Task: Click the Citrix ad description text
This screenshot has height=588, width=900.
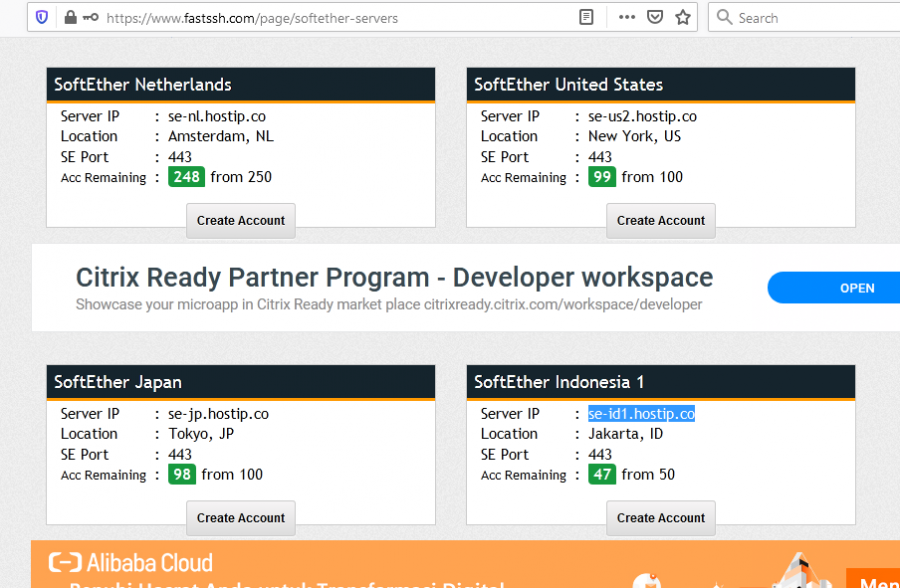Action: point(389,304)
